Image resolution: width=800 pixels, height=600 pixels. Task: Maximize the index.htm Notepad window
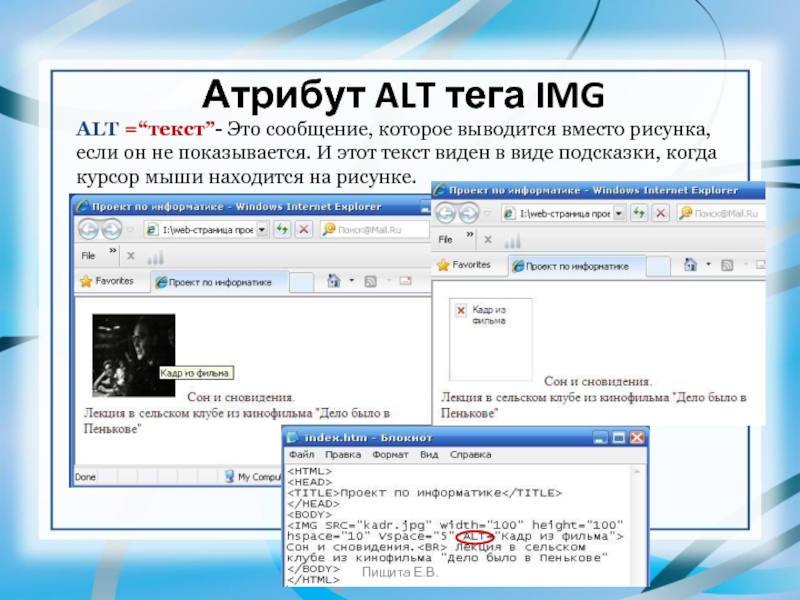(618, 438)
